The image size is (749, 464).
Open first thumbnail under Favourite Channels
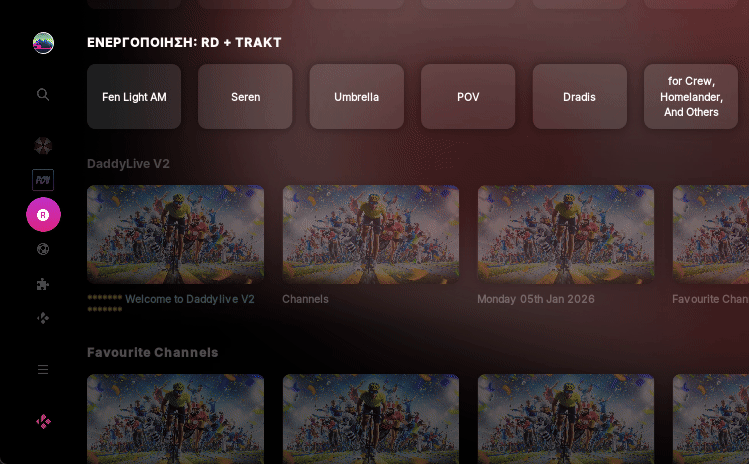175,419
